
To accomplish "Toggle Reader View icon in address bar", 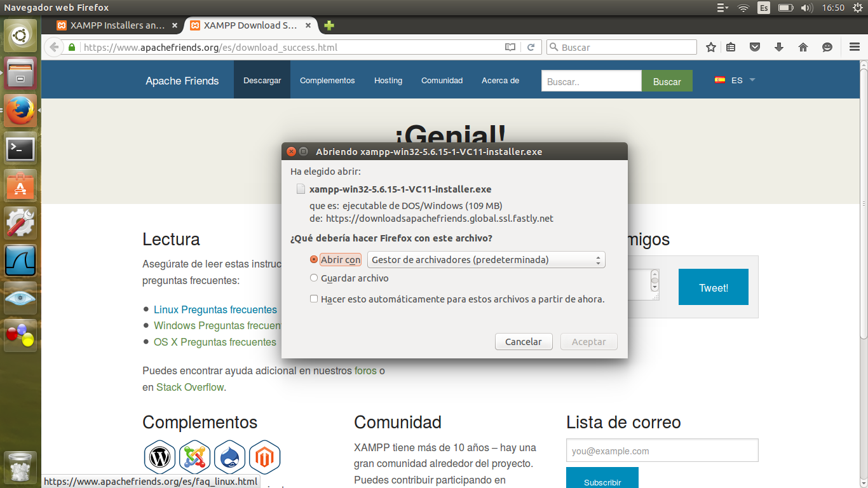I will click(x=510, y=47).
